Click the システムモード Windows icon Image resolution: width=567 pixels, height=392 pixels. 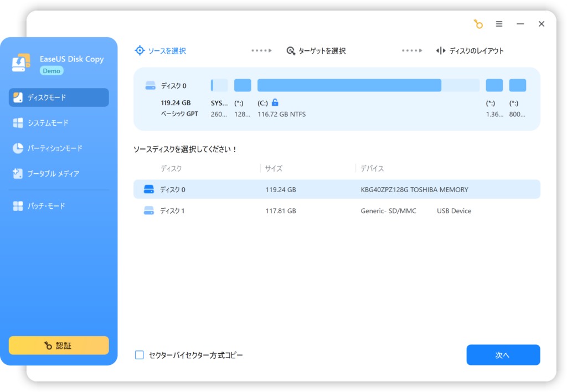coord(18,123)
